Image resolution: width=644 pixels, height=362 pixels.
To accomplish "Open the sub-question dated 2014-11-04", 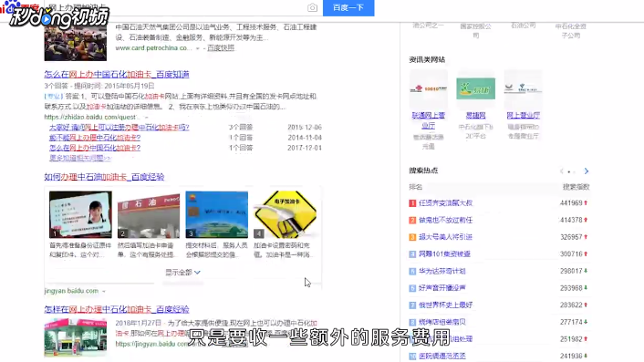I will [x=95, y=138].
